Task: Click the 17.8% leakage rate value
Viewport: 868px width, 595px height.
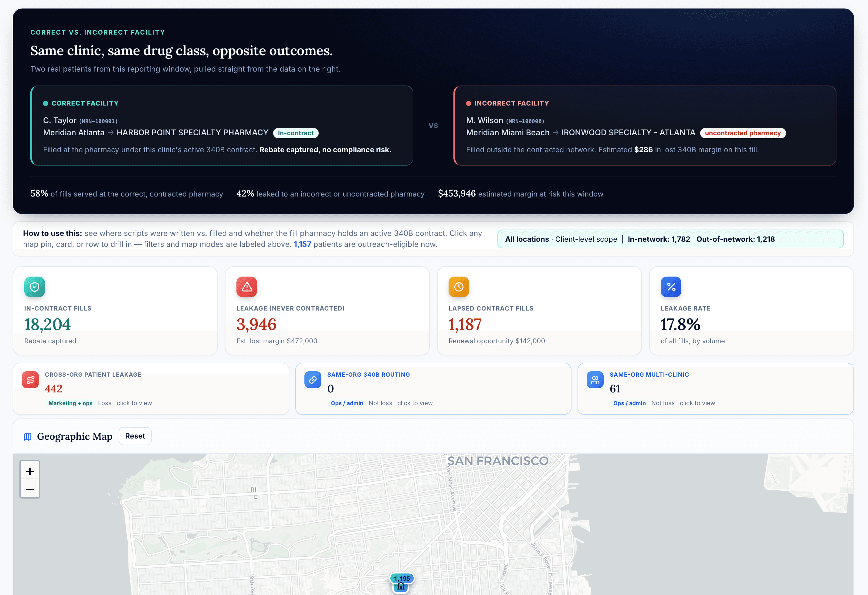Action: click(x=680, y=324)
